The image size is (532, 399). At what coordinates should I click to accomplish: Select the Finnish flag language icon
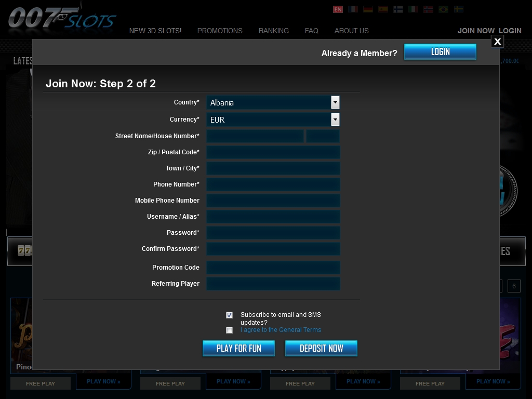click(398, 9)
